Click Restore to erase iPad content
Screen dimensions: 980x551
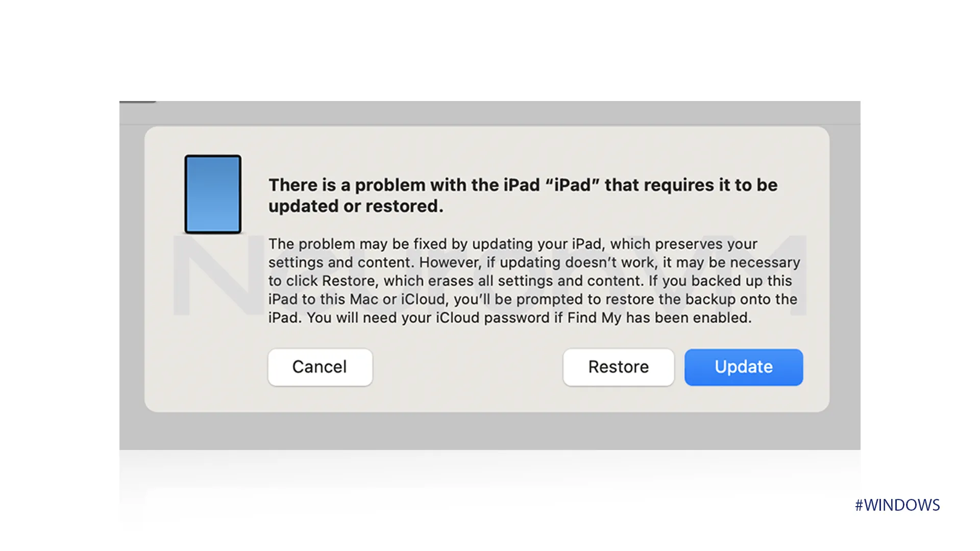[x=619, y=366]
